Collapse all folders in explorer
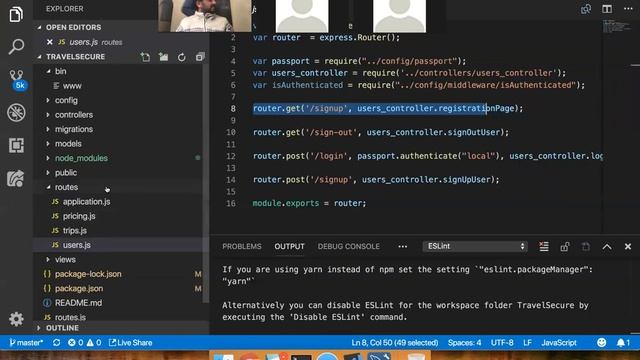The width and height of the screenshot is (640, 360). click(200, 57)
